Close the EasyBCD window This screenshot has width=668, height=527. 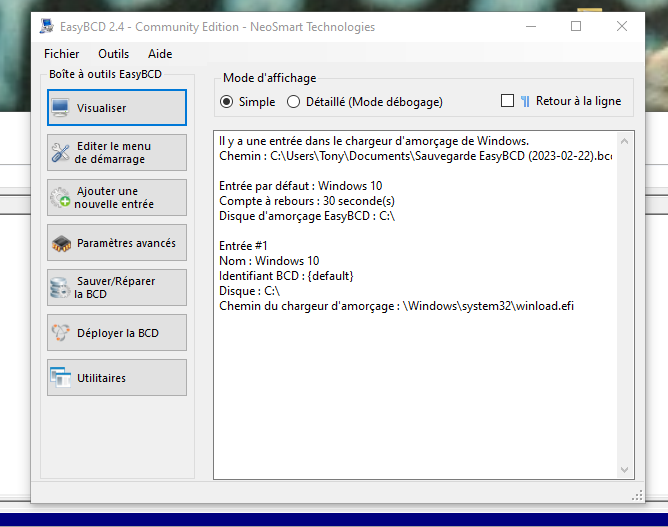(622, 26)
